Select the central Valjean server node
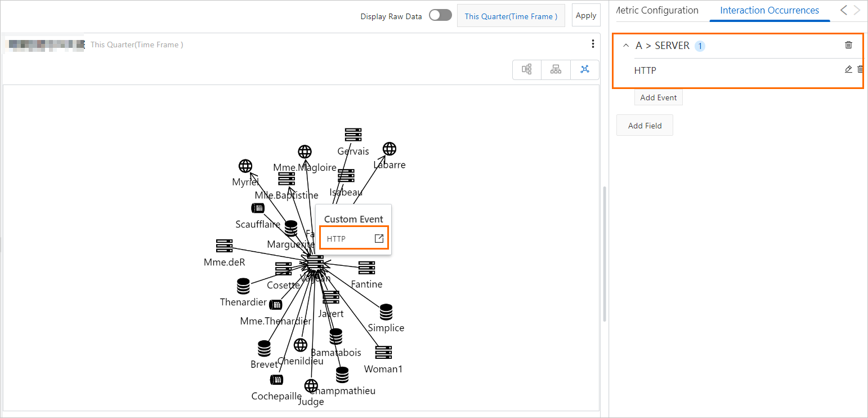Viewport: 868px width, 418px height. coord(315,263)
